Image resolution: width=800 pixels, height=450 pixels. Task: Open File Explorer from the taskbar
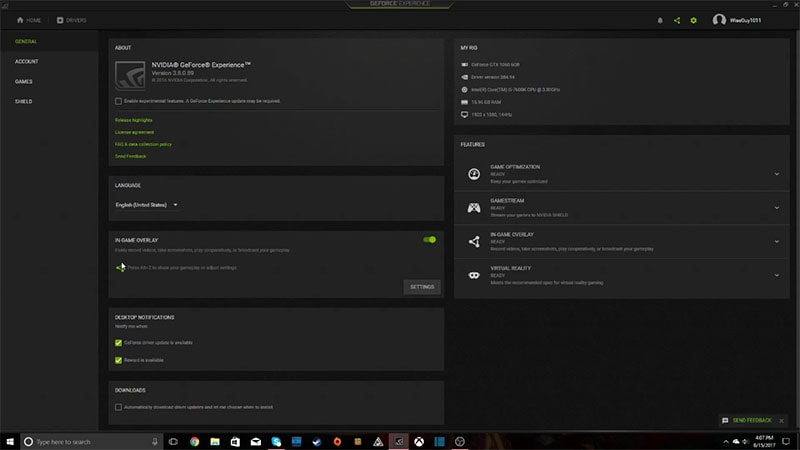pyautogui.click(x=215, y=441)
